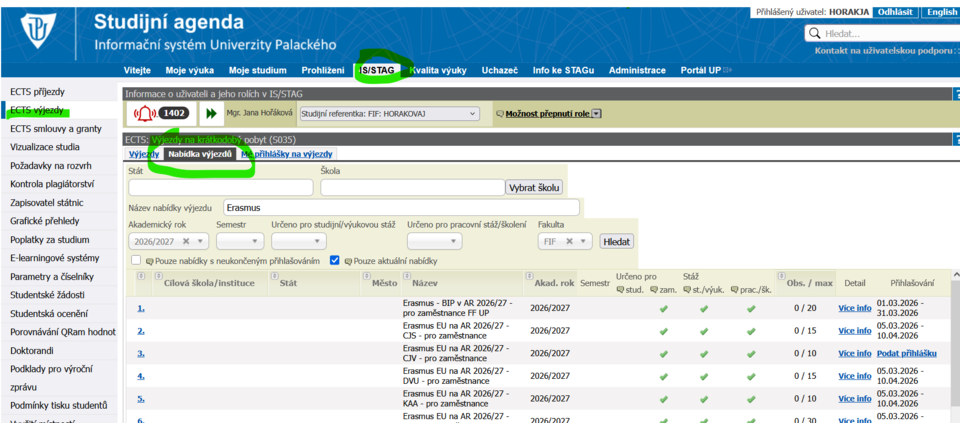Click the green double-arrow icon beside the user name
Screen dimensions: 960x423
point(212,114)
